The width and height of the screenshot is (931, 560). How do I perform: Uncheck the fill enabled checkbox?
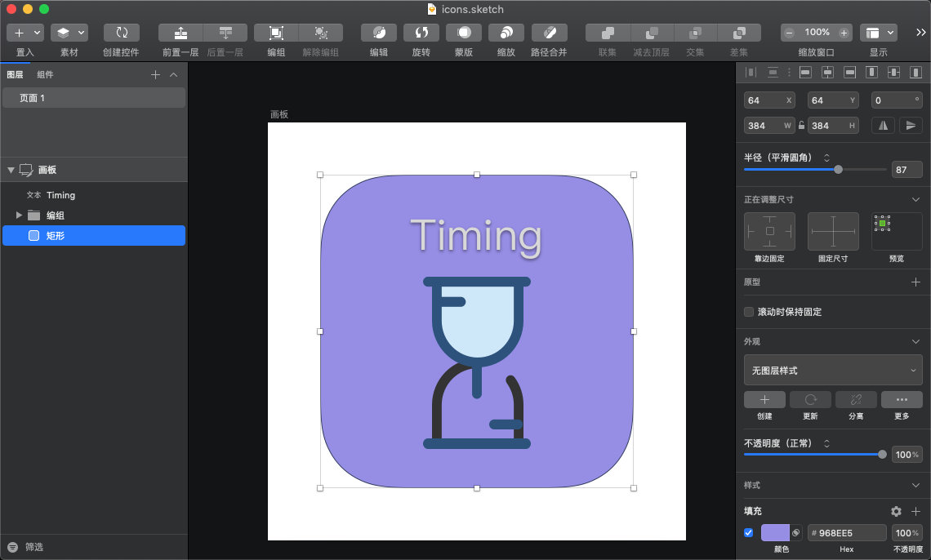749,533
